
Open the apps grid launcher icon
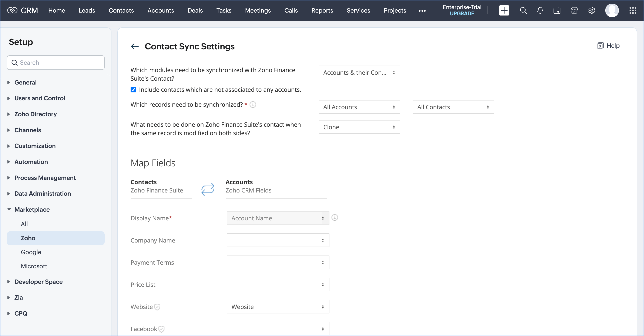[x=633, y=10]
